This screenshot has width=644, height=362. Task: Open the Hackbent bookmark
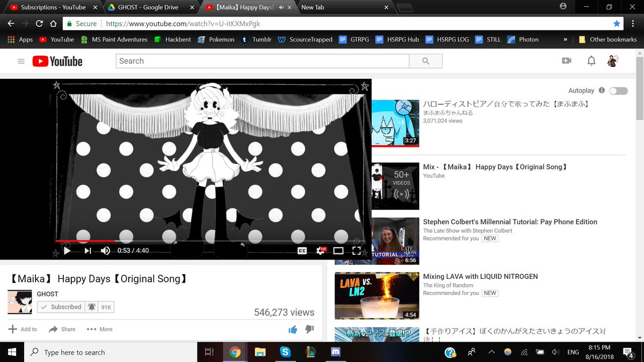[172, 39]
